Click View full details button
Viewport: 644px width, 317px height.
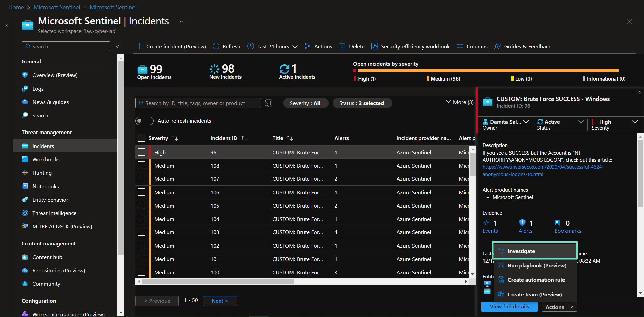509,307
